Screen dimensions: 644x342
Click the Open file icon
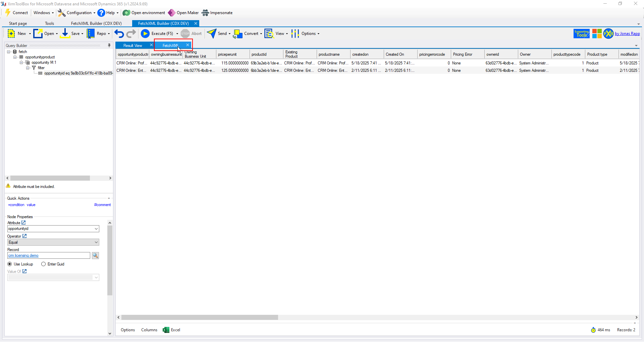tap(38, 34)
